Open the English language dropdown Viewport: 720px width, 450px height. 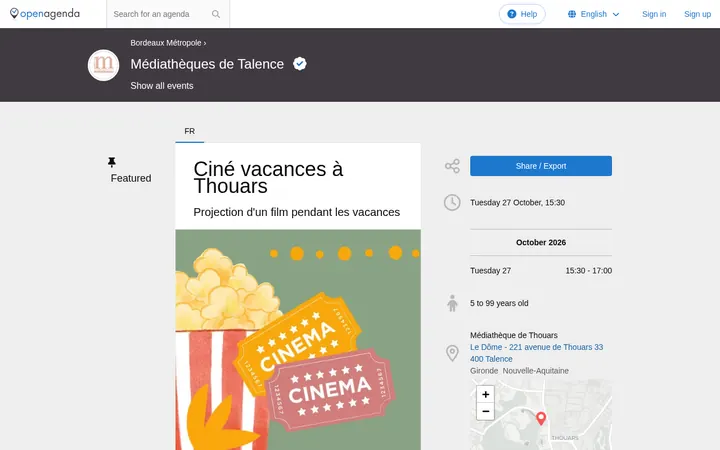point(593,14)
